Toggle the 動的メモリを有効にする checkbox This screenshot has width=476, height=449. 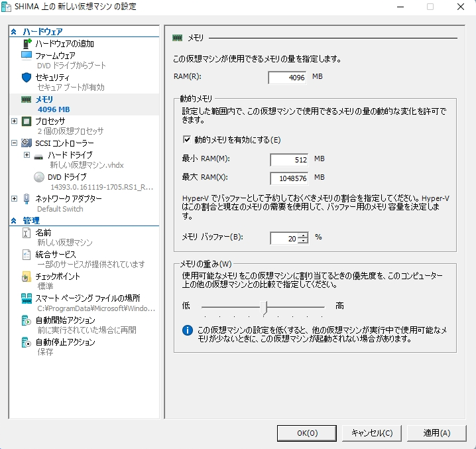tap(187, 139)
